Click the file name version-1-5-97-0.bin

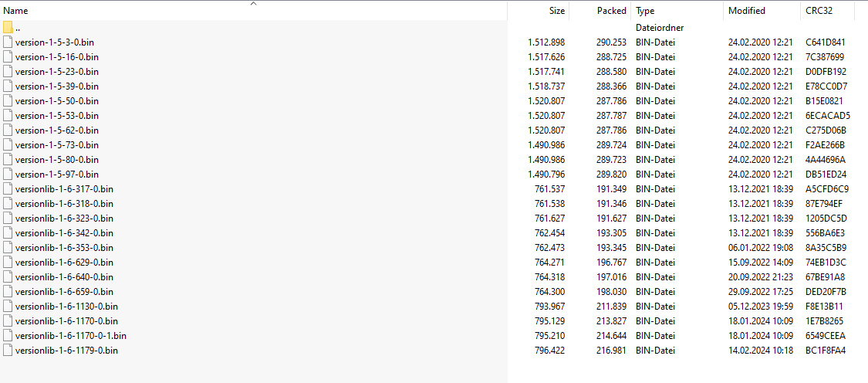tap(57, 174)
